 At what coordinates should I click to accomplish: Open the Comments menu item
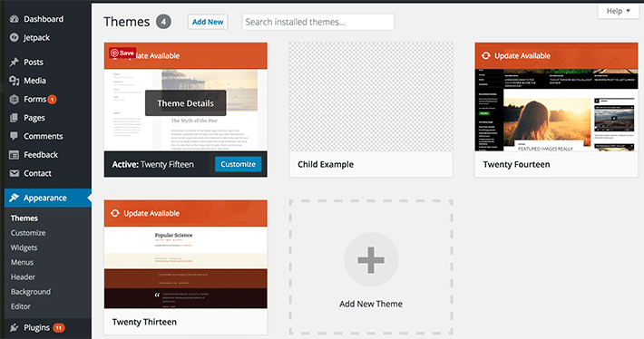click(44, 136)
